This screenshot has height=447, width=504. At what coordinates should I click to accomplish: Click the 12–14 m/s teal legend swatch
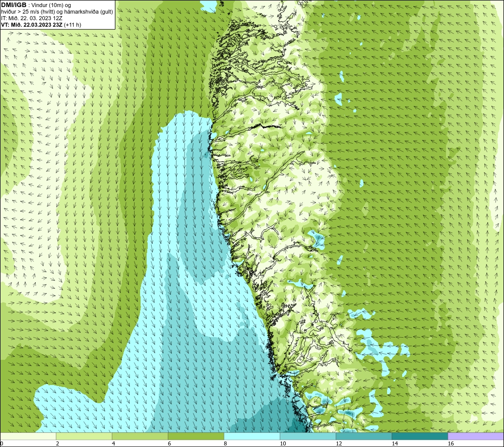tap(363, 436)
